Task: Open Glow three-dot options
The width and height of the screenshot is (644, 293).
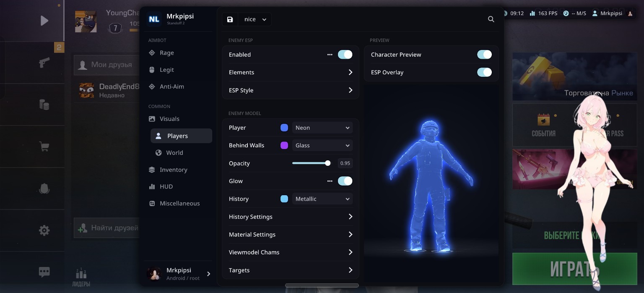Action: [330, 181]
